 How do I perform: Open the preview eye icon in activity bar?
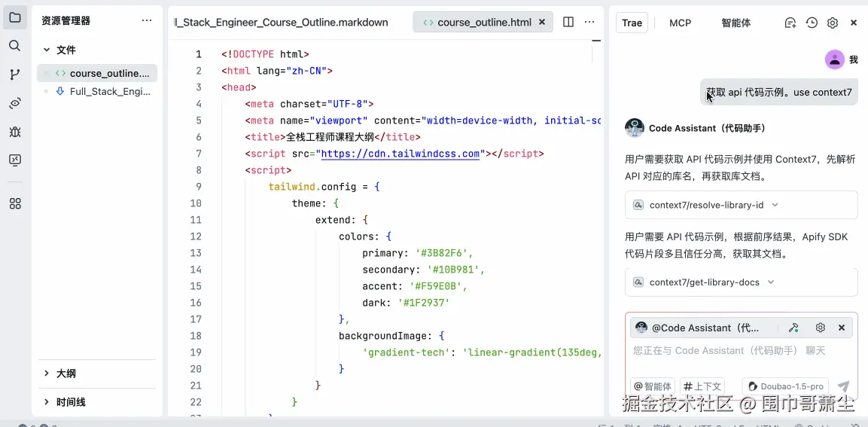[15, 104]
